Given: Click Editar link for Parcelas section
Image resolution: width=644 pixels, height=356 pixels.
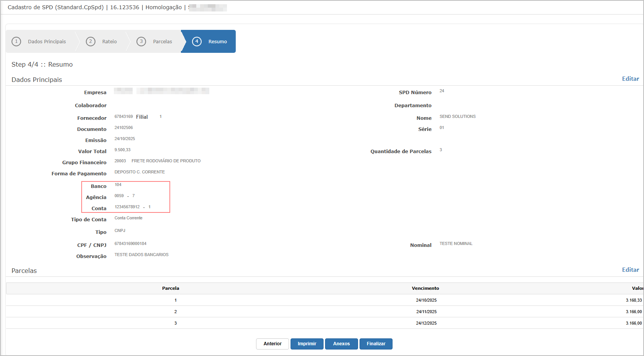Looking at the screenshot, I should click(x=630, y=270).
